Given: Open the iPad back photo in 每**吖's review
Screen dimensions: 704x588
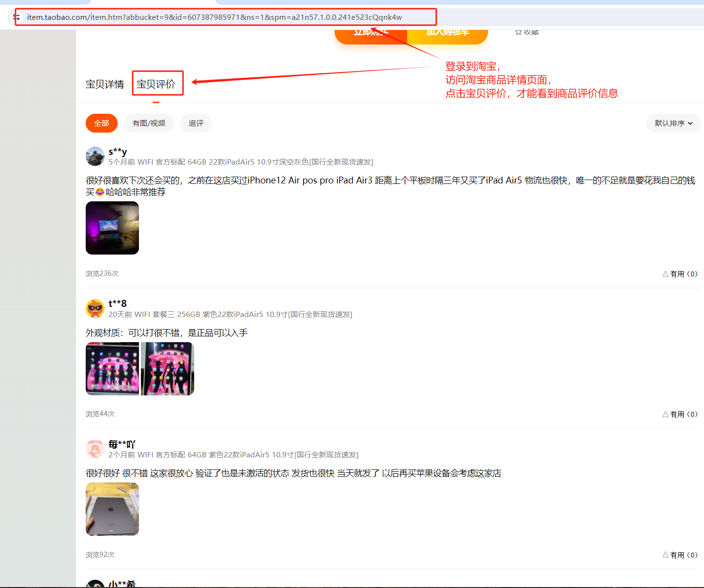Looking at the screenshot, I should pos(112,509).
